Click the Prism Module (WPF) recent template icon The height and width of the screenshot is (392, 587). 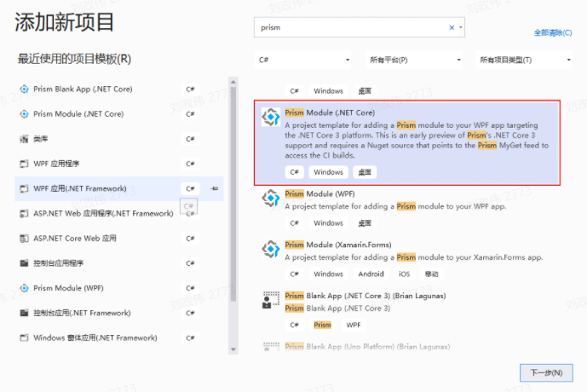coord(24,288)
